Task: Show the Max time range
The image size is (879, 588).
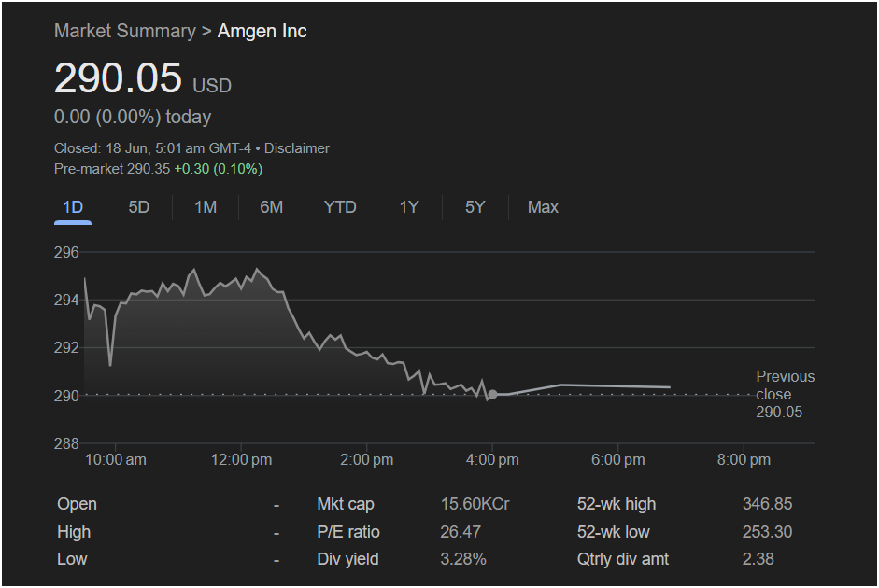Action: 543,208
